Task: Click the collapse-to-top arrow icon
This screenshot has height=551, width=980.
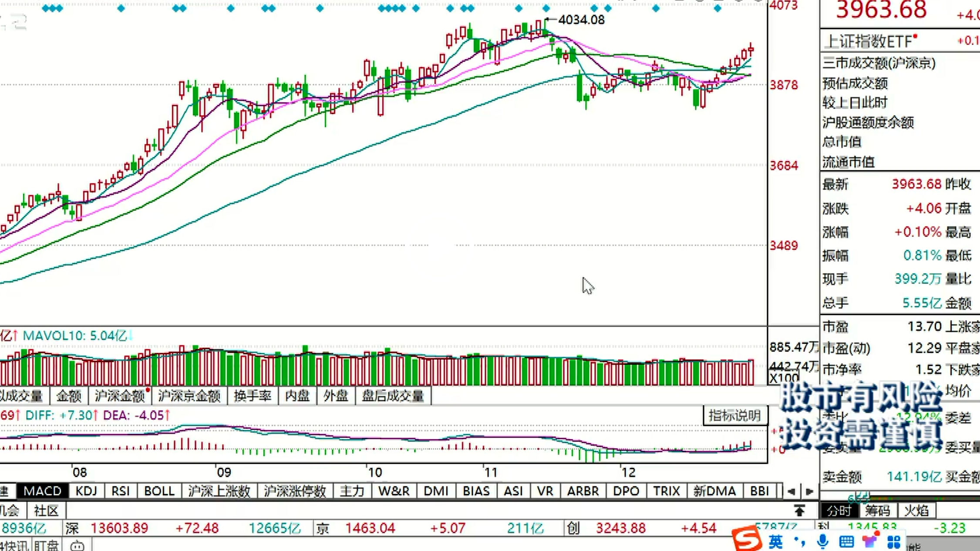Action: (x=799, y=510)
